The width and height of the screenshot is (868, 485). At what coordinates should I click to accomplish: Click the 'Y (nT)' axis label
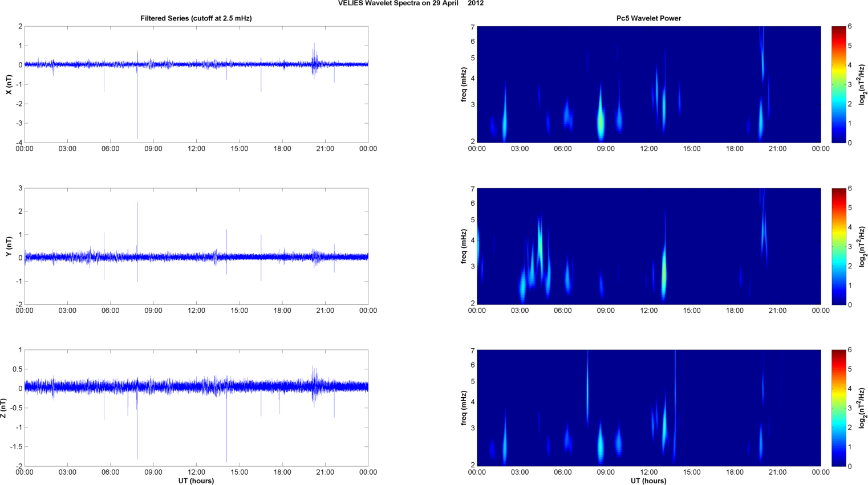(9, 246)
